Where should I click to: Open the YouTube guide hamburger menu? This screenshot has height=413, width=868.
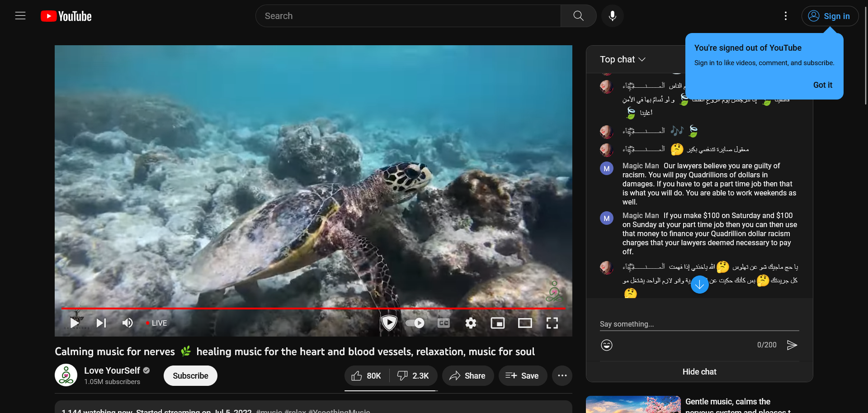tap(20, 16)
